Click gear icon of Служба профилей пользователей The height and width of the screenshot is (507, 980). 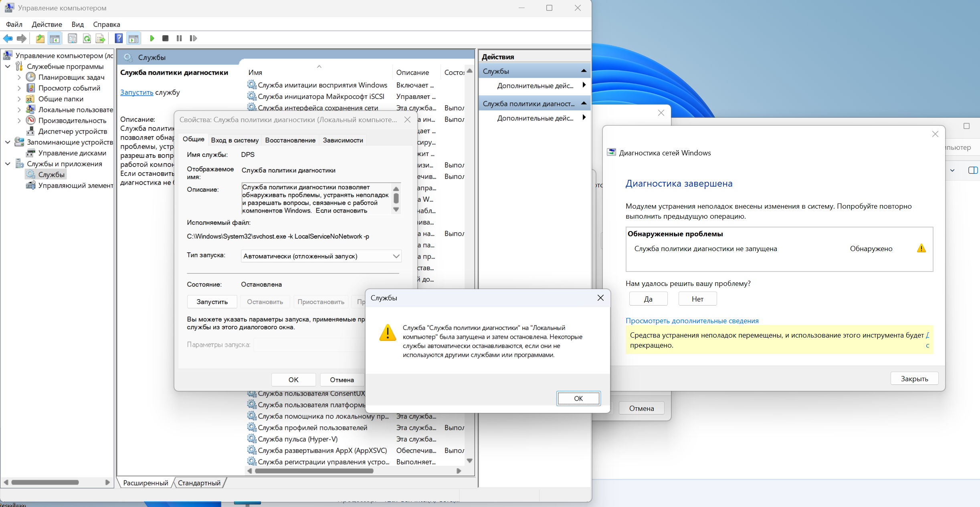(252, 428)
